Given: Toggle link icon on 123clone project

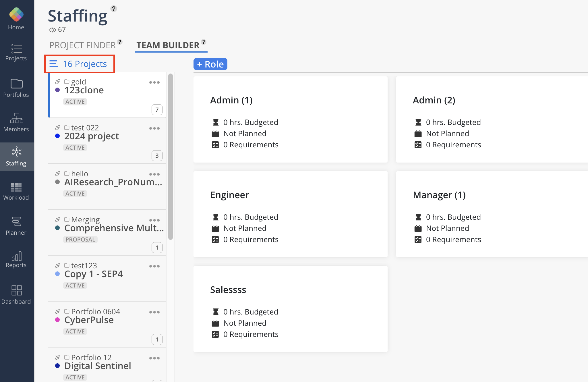Looking at the screenshot, I should [x=58, y=82].
